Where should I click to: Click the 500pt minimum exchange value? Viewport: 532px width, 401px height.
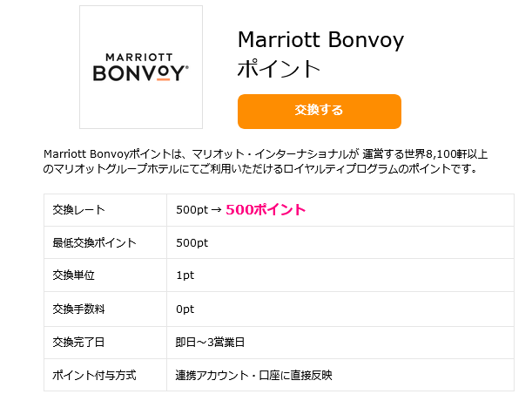[192, 242]
